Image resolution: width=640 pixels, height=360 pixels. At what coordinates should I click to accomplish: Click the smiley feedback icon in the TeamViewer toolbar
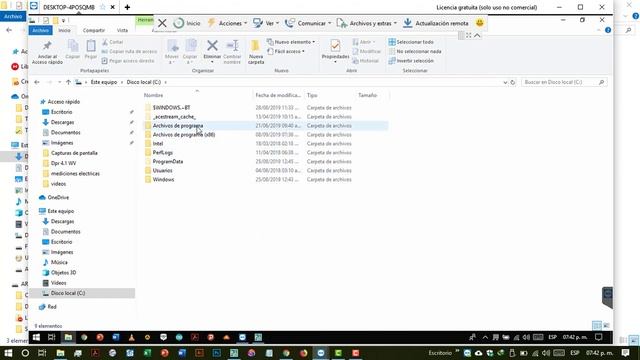coord(480,23)
